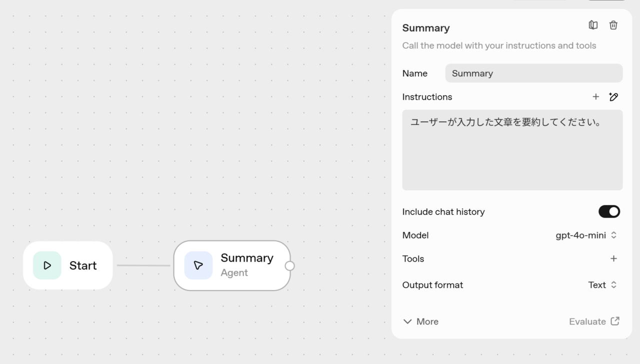This screenshot has width=640, height=364.
Task: Click the Evaluate link
Action: pos(587,322)
